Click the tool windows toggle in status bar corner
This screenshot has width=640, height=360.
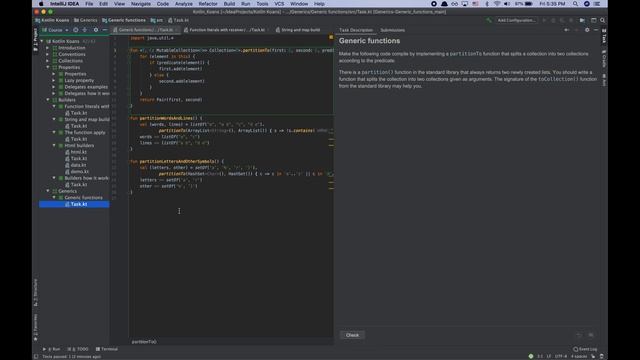tap(36, 356)
